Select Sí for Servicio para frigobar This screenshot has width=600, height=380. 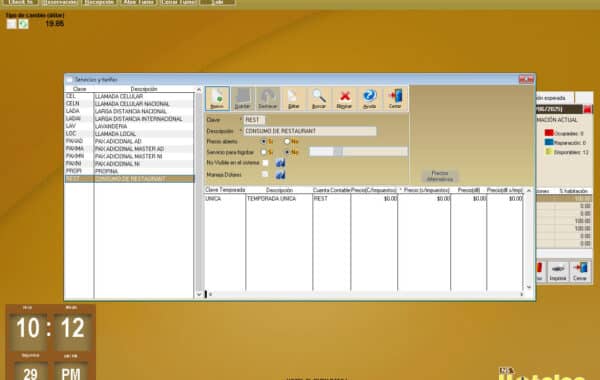(263, 152)
